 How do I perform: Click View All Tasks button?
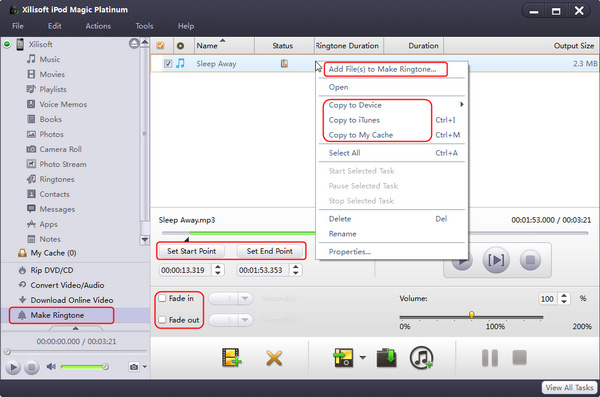coord(569,387)
